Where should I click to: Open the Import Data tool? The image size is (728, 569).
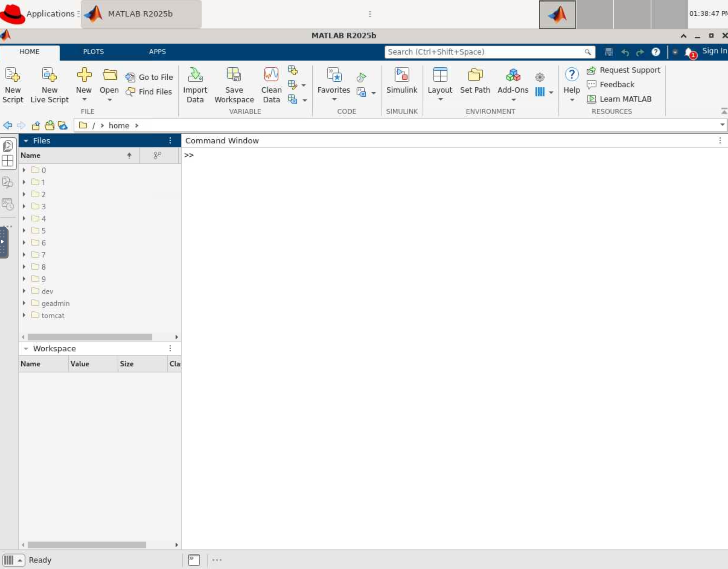[x=195, y=75]
